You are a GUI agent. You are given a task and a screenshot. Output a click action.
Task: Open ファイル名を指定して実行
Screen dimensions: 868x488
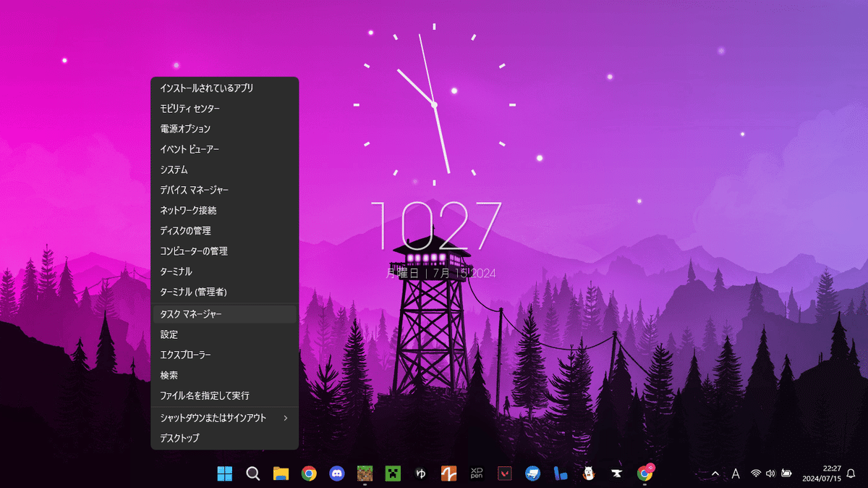click(x=224, y=396)
